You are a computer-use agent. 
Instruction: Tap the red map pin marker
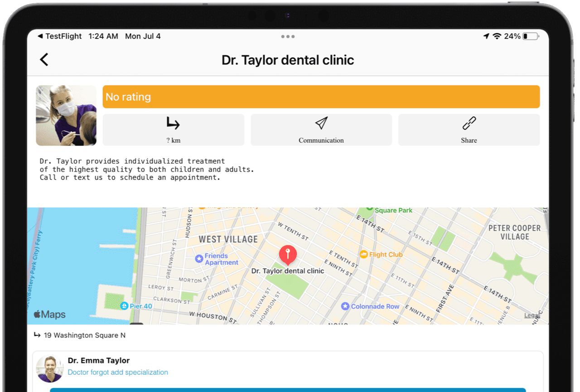pyautogui.click(x=288, y=255)
